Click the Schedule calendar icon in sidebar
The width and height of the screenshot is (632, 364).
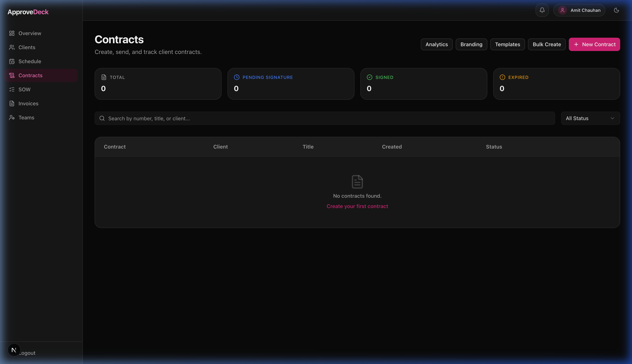click(12, 62)
